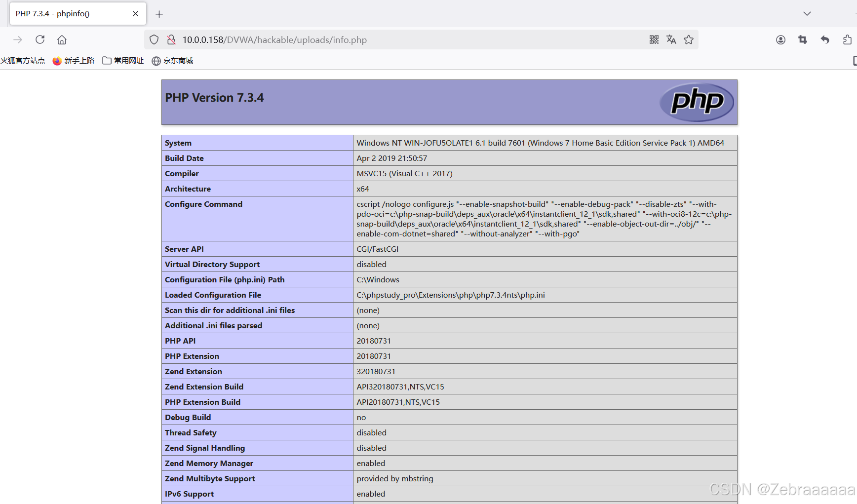Screen dimensions: 857x504
Task: Open the 新手上路 bookmark
Action: click(x=73, y=61)
